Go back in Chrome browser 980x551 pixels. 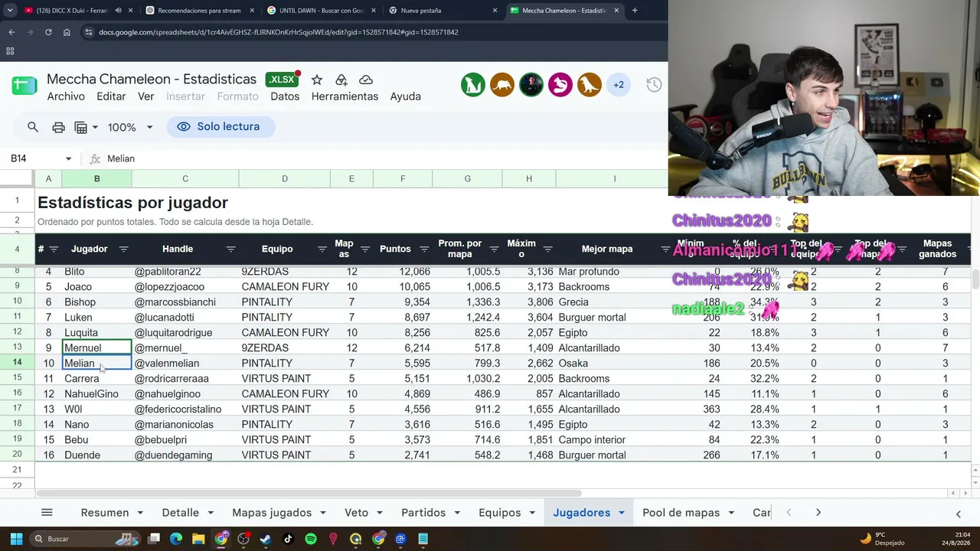pos(11,32)
